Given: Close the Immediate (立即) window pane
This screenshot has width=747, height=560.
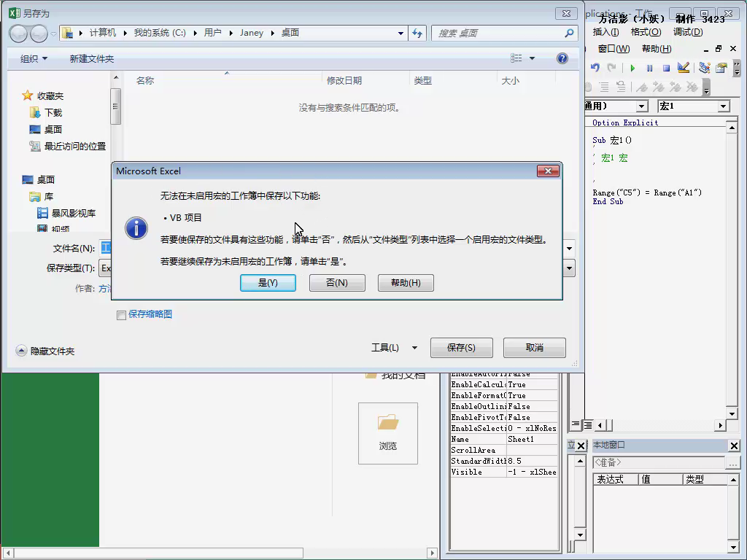Looking at the screenshot, I should 581,446.
